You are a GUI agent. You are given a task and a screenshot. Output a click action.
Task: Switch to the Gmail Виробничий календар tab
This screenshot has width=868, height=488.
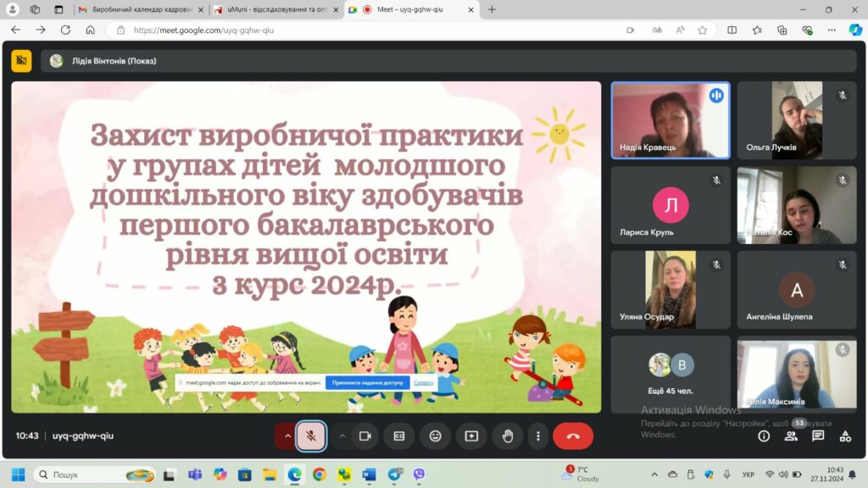[x=136, y=9]
